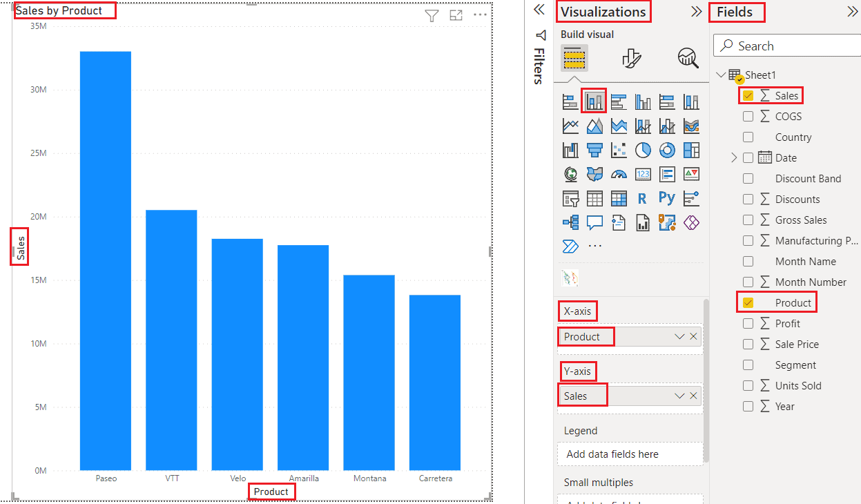Select the Pie chart visual
861x504 pixels.
pyautogui.click(x=643, y=150)
